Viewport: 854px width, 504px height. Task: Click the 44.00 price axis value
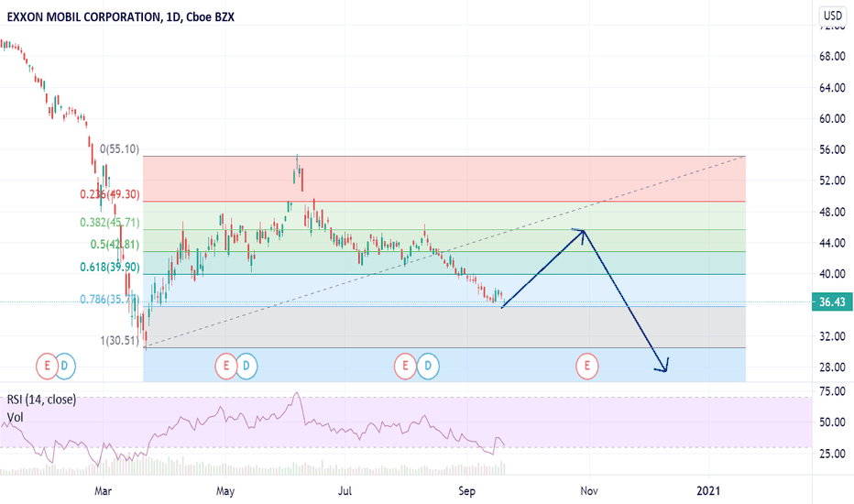point(832,243)
